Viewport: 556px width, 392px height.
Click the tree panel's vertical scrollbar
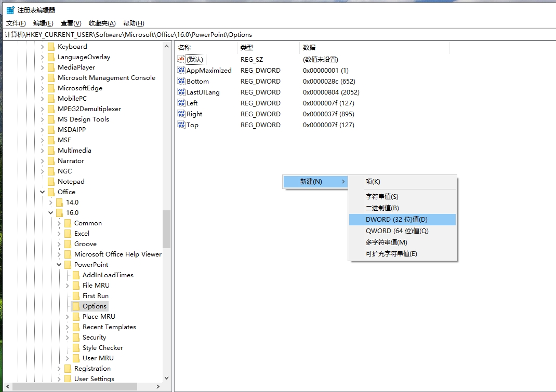(167, 228)
